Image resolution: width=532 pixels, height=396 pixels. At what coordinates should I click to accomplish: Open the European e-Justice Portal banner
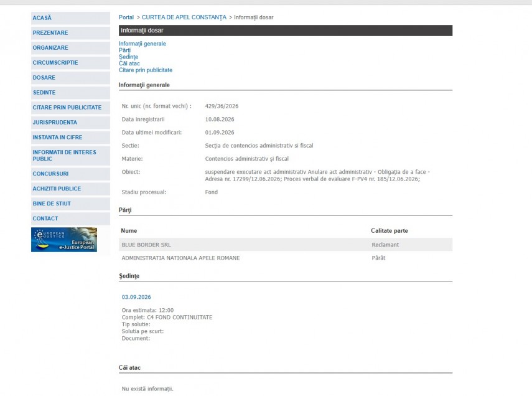(x=64, y=240)
